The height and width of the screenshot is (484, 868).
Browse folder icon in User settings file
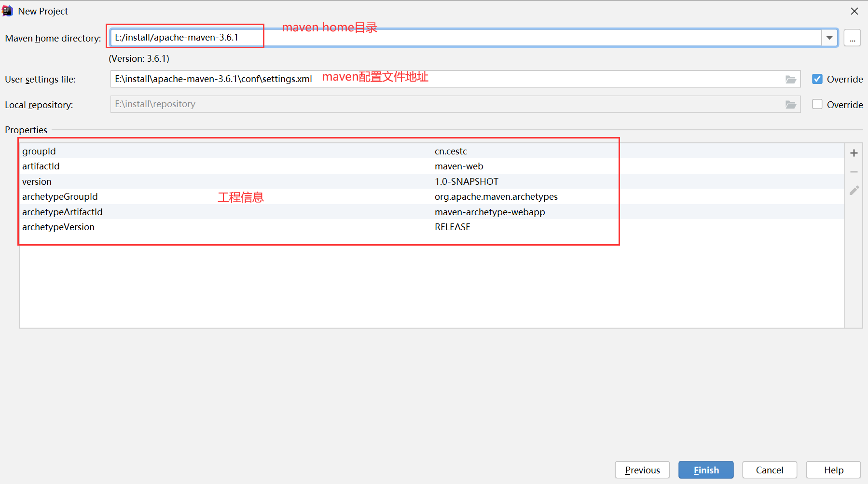[790, 79]
